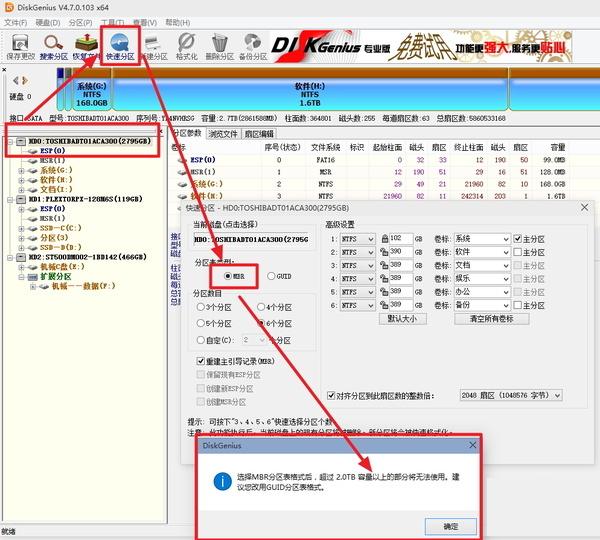
Task: Toggle the lock icon beside partition 6 size
Action: point(385,305)
